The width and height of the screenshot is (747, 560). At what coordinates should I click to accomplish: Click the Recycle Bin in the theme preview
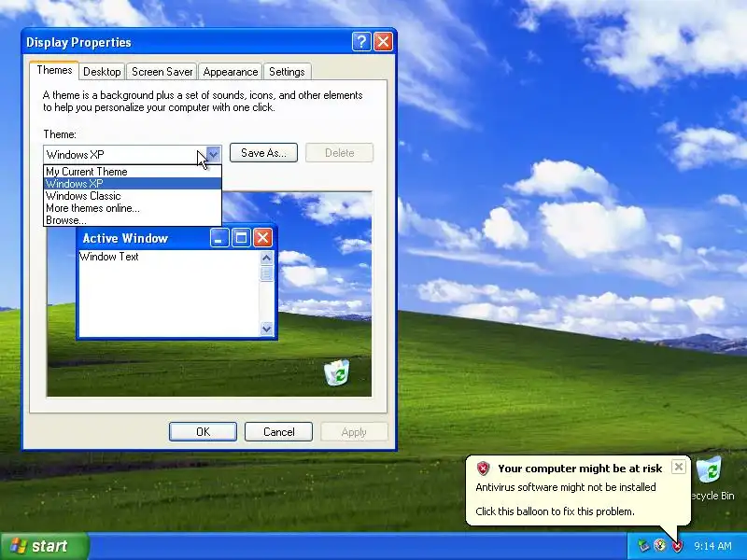pyautogui.click(x=337, y=372)
